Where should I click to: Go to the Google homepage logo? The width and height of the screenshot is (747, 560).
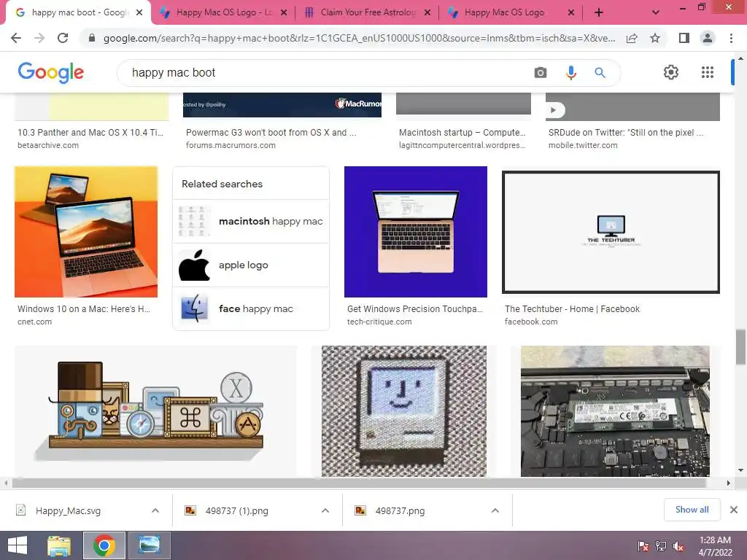(x=51, y=72)
